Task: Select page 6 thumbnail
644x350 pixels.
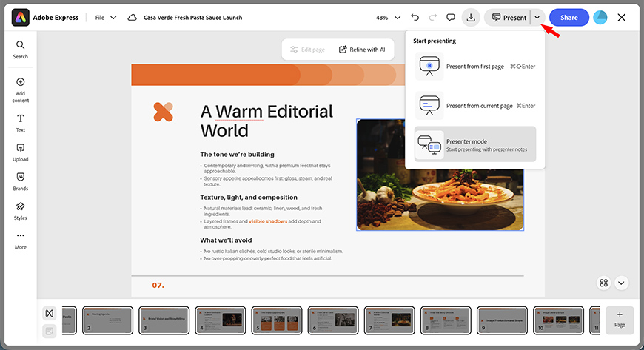Action: click(333, 320)
